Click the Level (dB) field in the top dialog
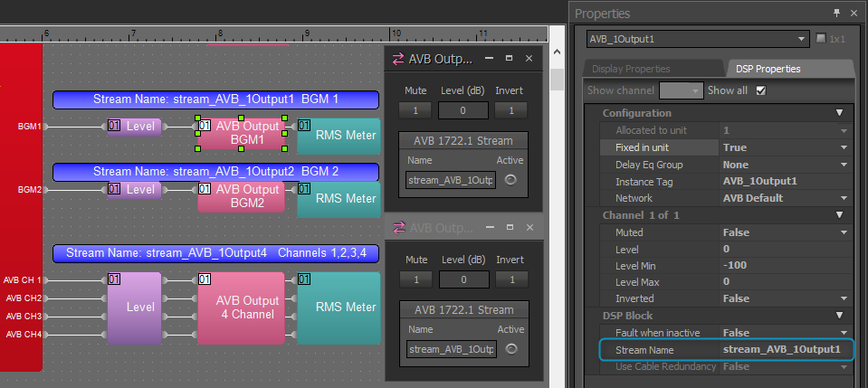 click(463, 110)
